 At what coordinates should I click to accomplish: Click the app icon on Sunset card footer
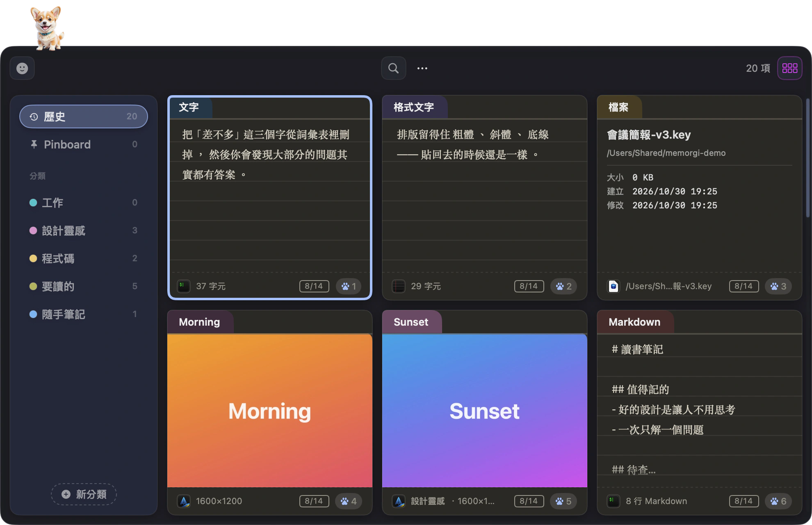pos(399,501)
